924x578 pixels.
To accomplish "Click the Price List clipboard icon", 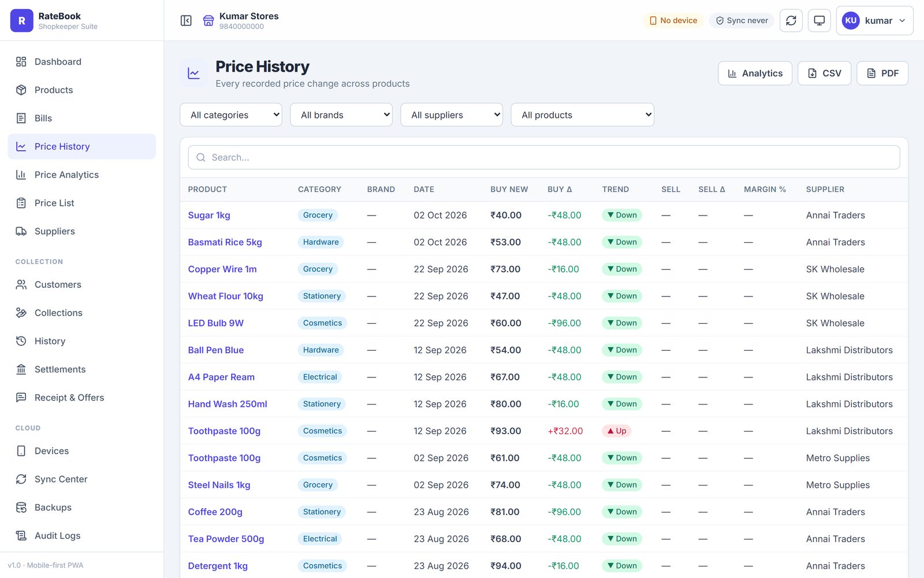I will point(21,203).
